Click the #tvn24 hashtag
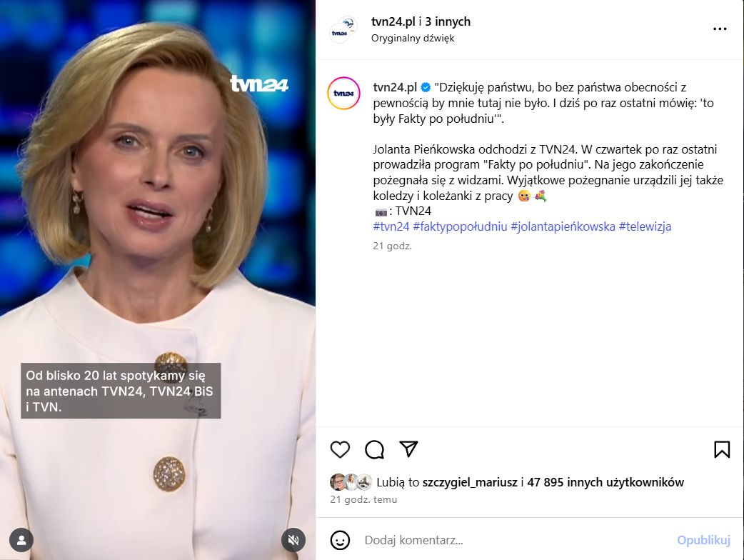 [391, 226]
